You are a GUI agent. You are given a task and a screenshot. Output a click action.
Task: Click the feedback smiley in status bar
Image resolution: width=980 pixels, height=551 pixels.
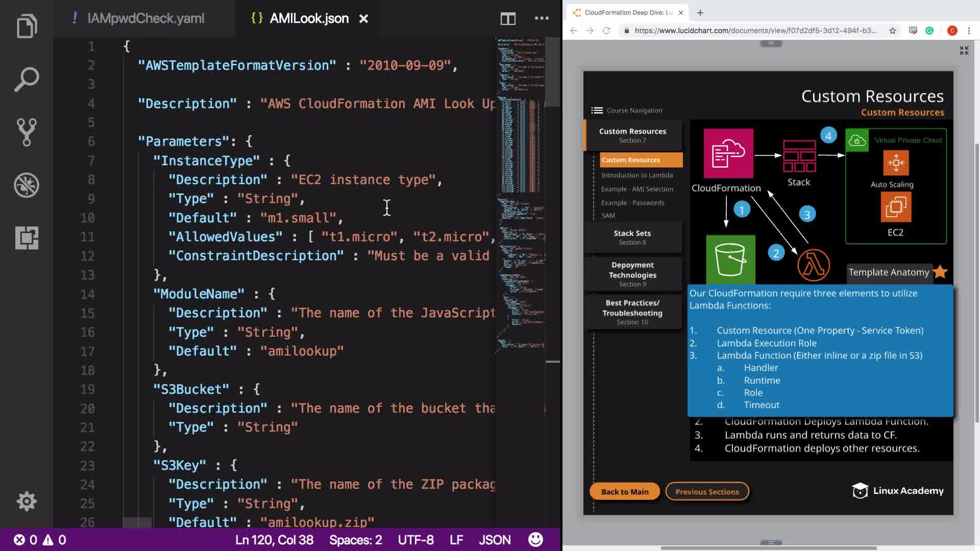[x=535, y=539]
